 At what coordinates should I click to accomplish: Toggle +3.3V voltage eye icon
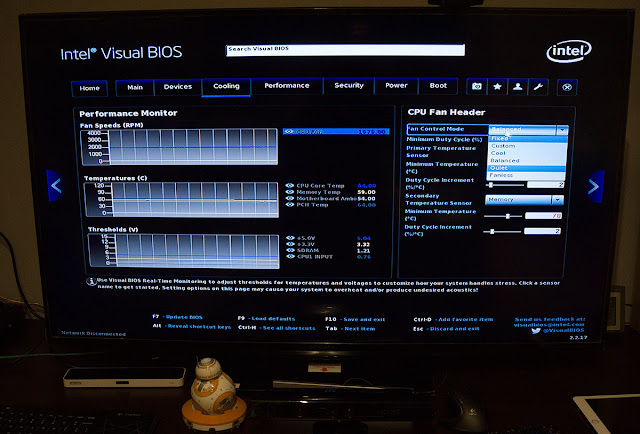(291, 244)
